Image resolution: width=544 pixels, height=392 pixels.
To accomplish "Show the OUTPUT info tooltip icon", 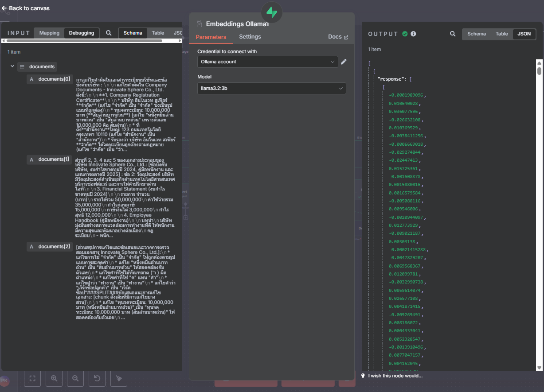I will [413, 34].
